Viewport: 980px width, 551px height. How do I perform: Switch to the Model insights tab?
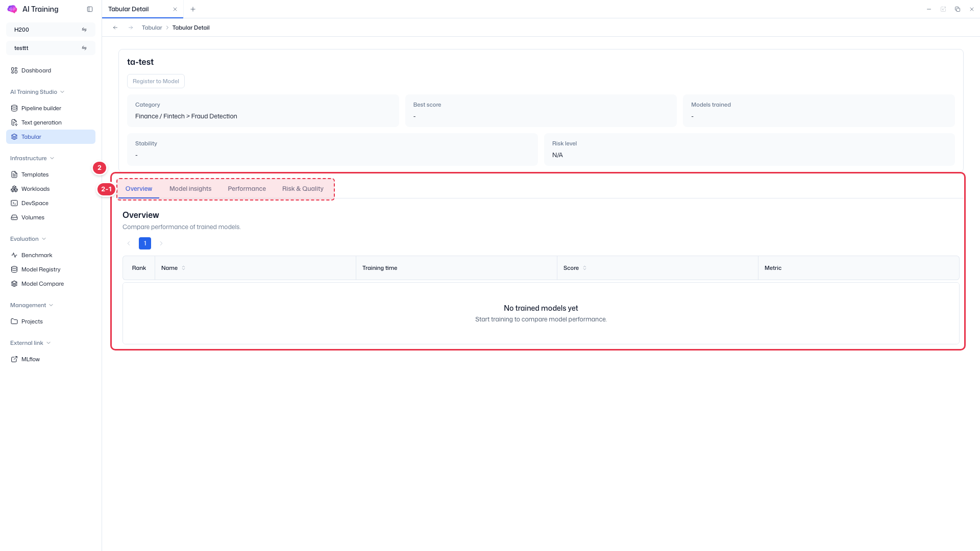(x=190, y=189)
